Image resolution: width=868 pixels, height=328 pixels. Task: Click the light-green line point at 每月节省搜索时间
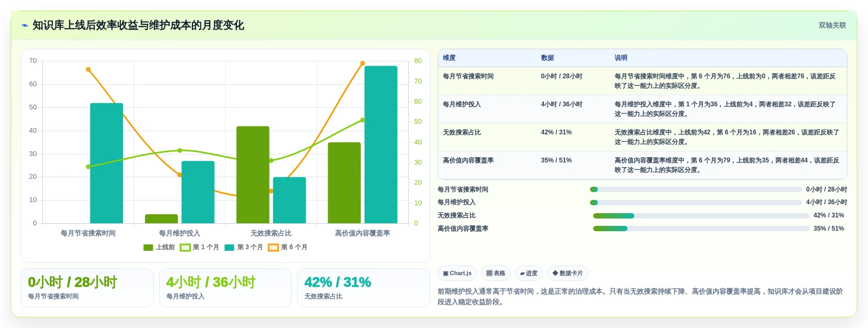[88, 167]
